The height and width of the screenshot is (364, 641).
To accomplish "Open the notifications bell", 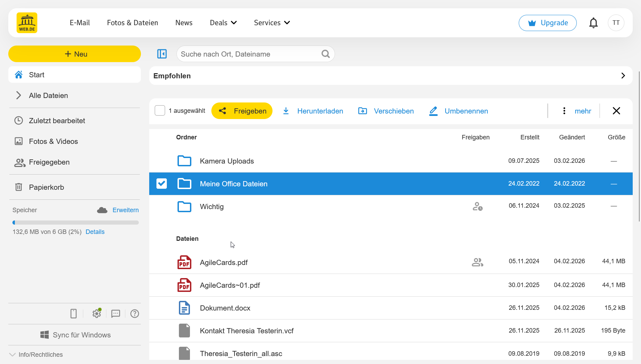I will (593, 23).
